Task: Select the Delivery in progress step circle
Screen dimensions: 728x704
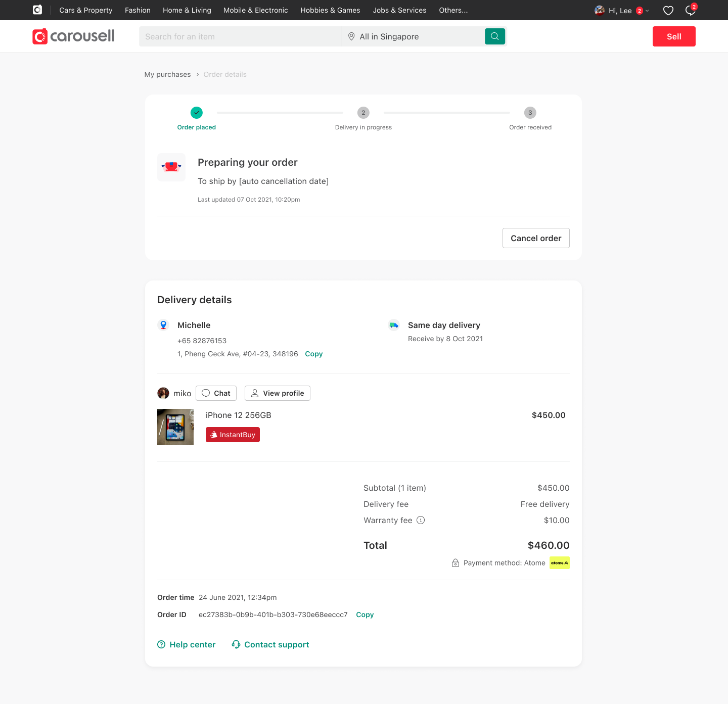Action: (363, 113)
